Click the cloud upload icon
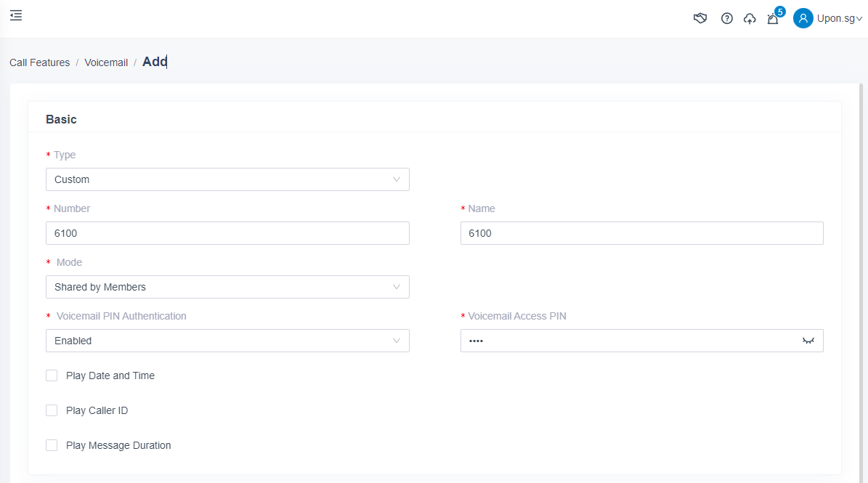 (750, 19)
